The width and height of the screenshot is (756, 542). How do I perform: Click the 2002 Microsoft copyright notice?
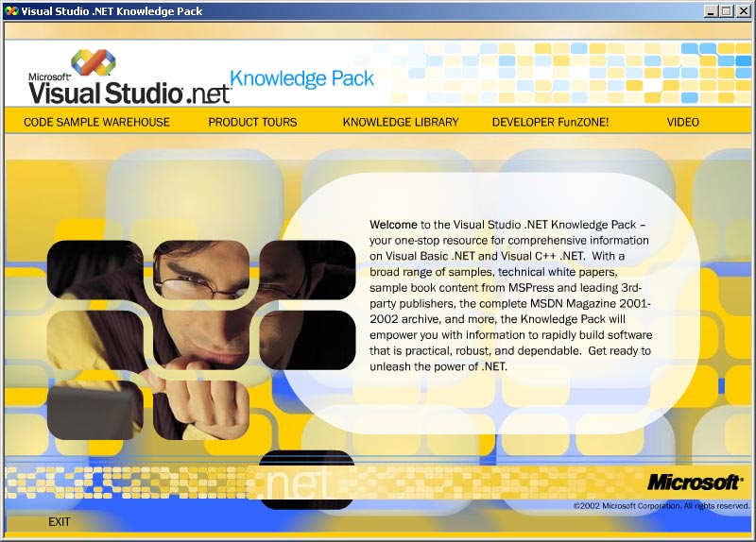coord(661,506)
